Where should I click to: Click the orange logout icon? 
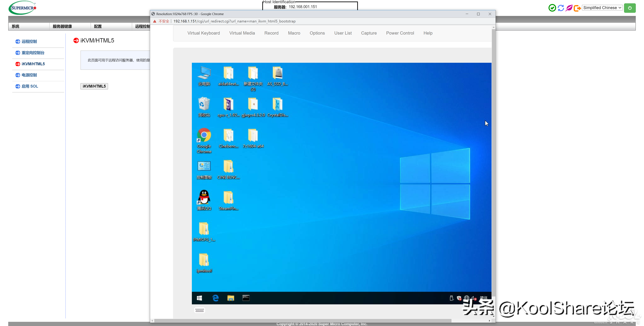(x=577, y=8)
